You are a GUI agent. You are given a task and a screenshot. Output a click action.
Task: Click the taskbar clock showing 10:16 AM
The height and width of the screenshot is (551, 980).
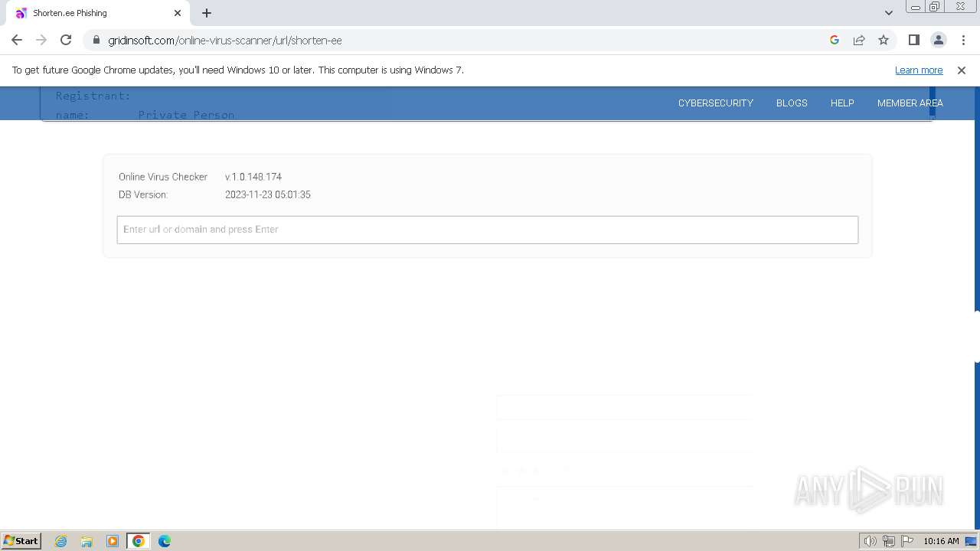pos(941,541)
